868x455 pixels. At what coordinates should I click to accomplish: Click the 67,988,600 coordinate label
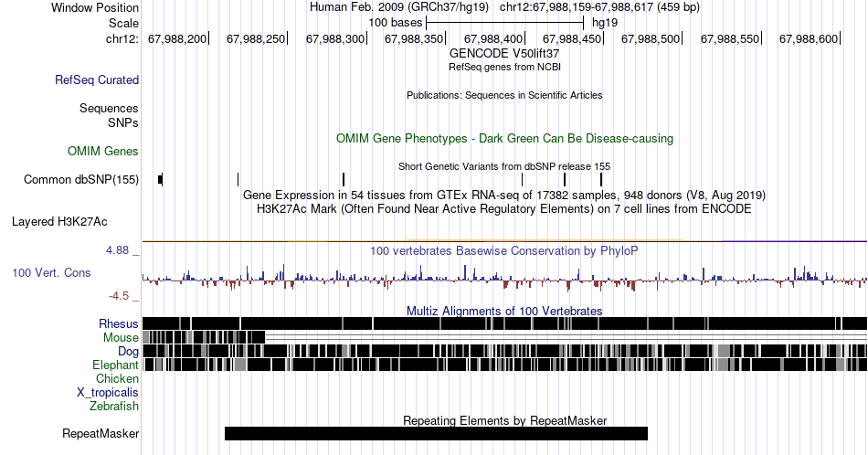[809, 38]
